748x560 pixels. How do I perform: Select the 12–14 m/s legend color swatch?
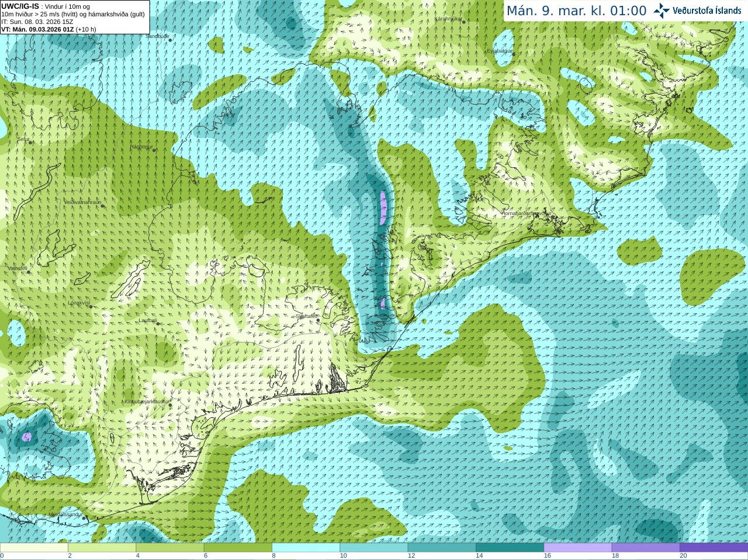click(x=442, y=548)
